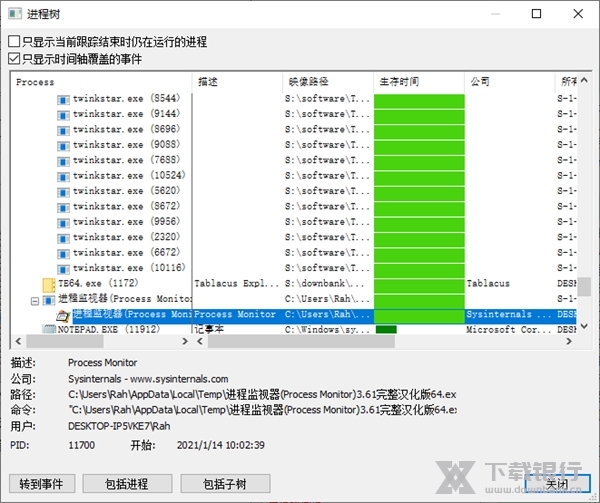The image size is (600, 503).
Task: Select the NOTEPAD.EXE (11912) row
Action: 109,329
